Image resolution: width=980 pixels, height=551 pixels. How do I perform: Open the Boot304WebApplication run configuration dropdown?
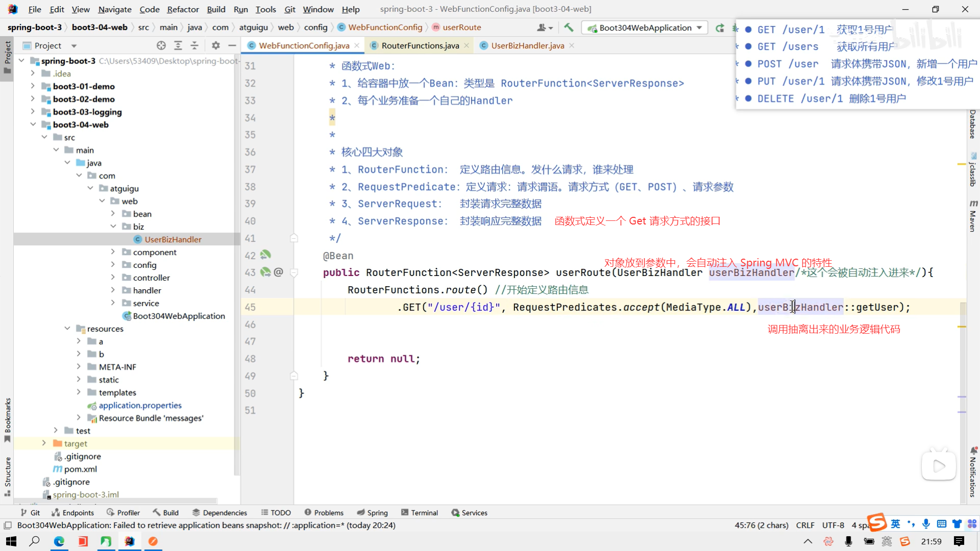[x=645, y=28]
